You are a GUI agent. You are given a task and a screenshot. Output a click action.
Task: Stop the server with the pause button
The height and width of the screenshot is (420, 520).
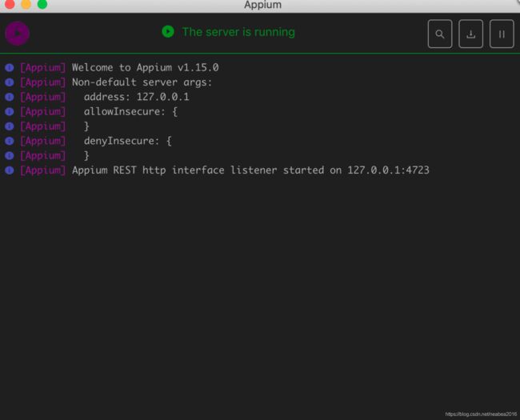[502, 34]
